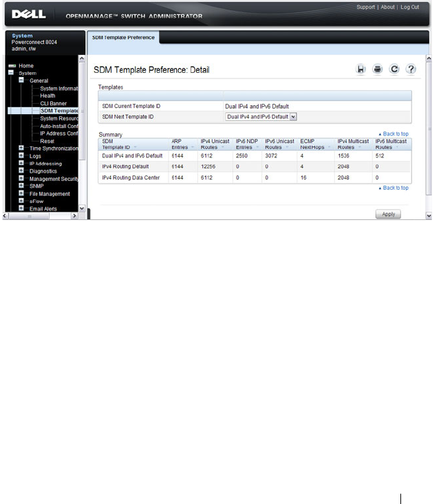
Task: Click navigation tree scroll up arrow
Action: tap(82, 59)
